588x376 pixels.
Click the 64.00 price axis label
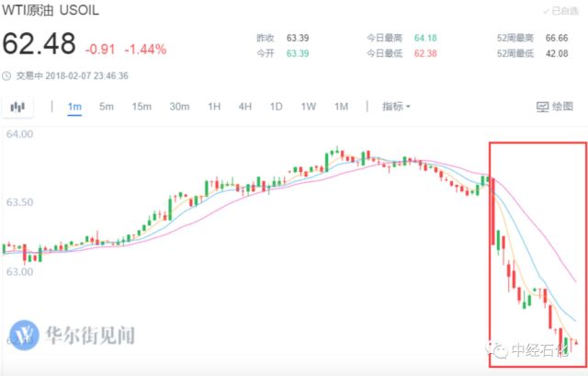coord(19,134)
